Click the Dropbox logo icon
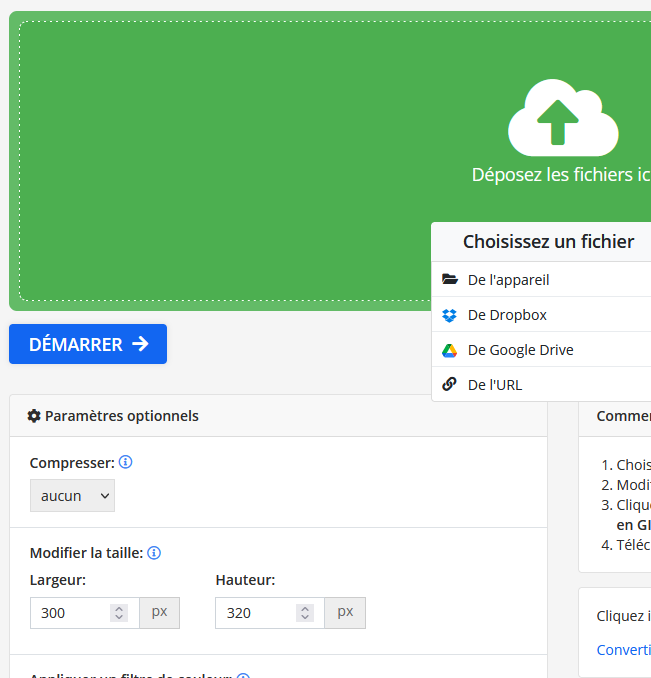The width and height of the screenshot is (651, 678). click(x=449, y=315)
